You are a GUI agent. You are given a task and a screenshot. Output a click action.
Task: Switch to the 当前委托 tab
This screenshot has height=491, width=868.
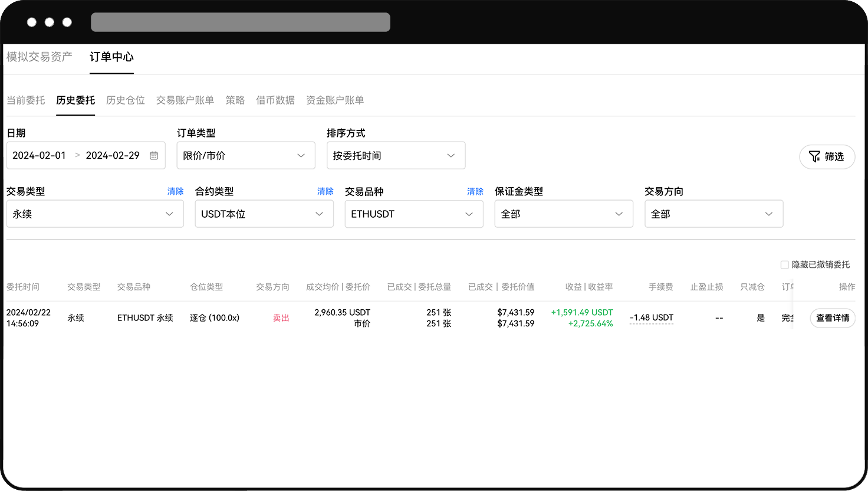25,100
